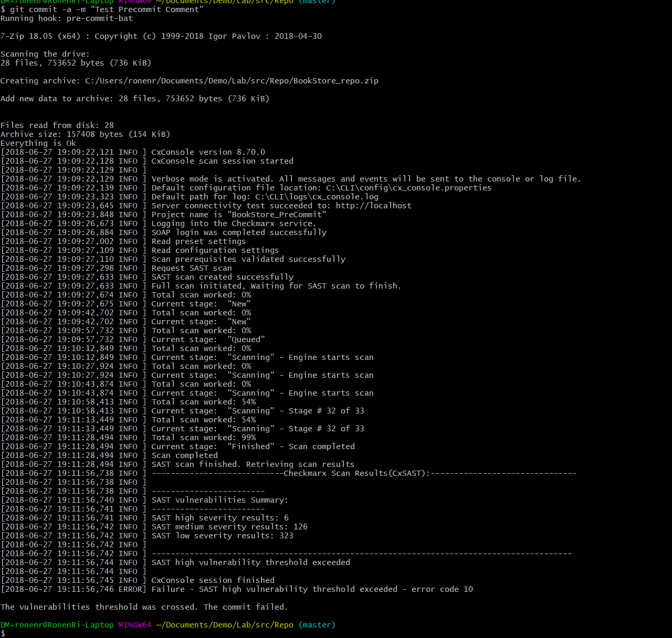
Task: Click the git commit command text
Action: 106,9
